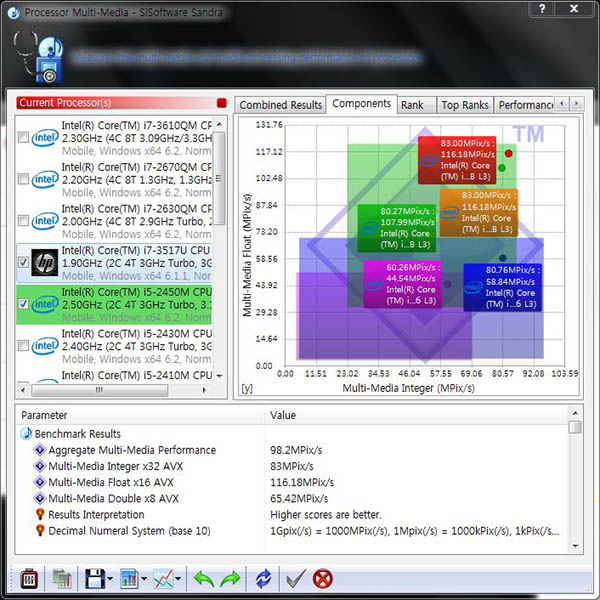Click the HP logo of i7-3517U entry
This screenshot has width=600, height=600.
coord(45,262)
